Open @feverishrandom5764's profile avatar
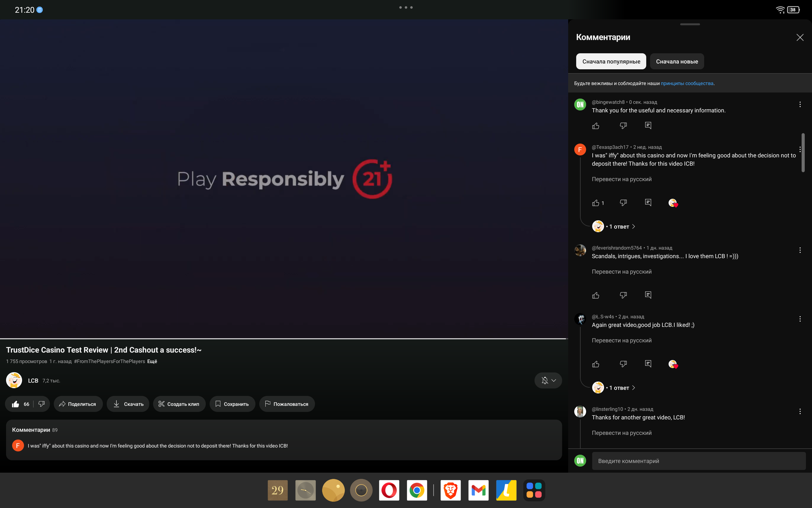The image size is (812, 508). point(580,250)
